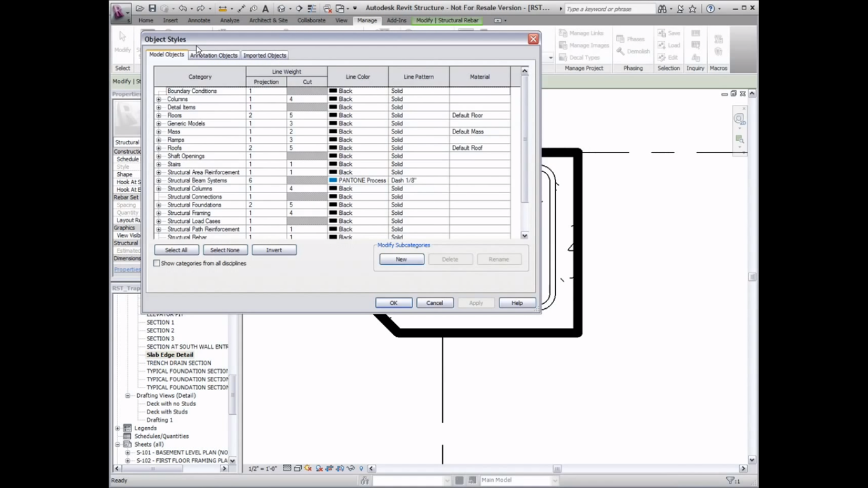Screen dimensions: 868x488
Task: Click the OK button in Object Styles
Action: pyautogui.click(x=394, y=303)
